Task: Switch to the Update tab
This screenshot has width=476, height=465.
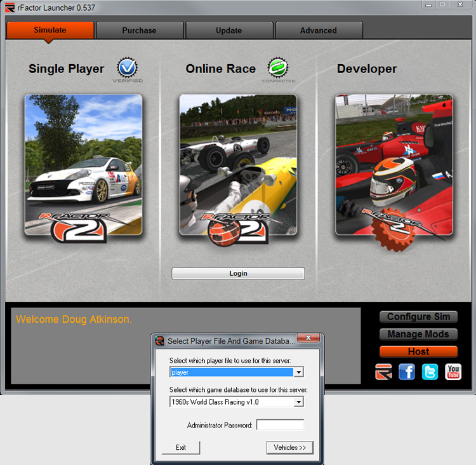Action: pos(228,30)
